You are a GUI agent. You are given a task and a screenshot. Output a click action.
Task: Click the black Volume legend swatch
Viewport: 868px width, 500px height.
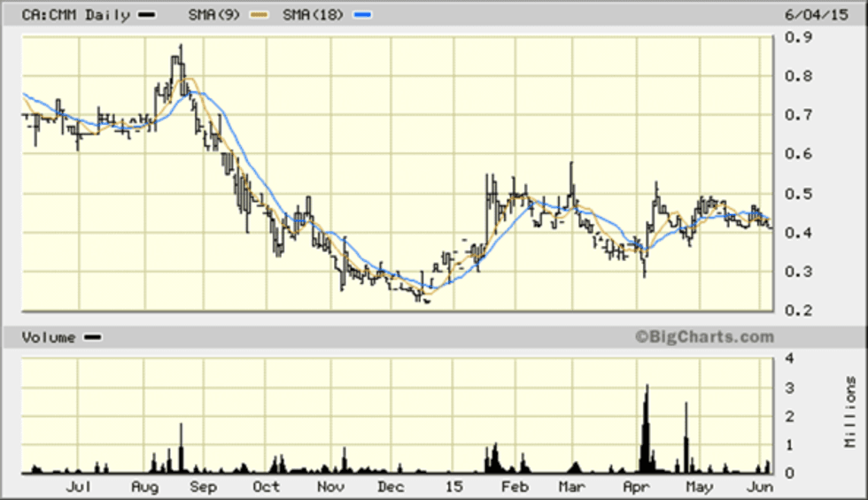click(x=92, y=337)
